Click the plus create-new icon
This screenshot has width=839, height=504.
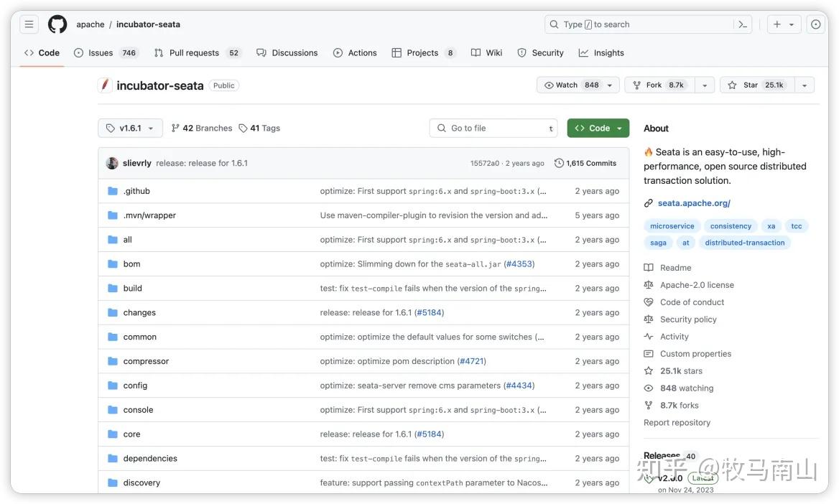777,24
